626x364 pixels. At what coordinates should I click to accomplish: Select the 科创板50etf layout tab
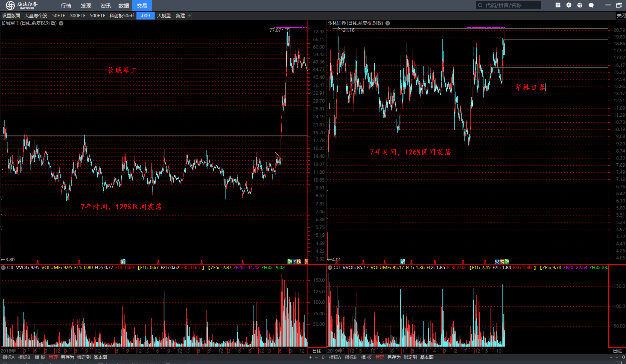tap(122, 16)
